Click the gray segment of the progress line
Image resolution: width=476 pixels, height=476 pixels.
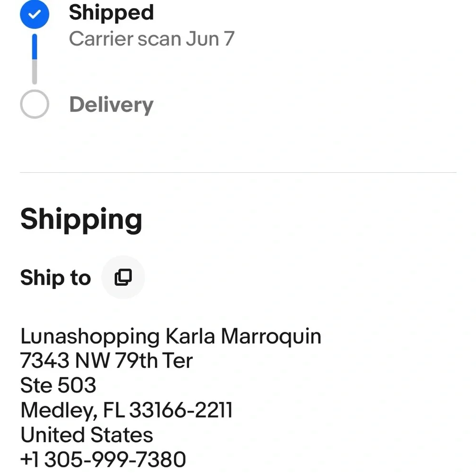click(34, 72)
